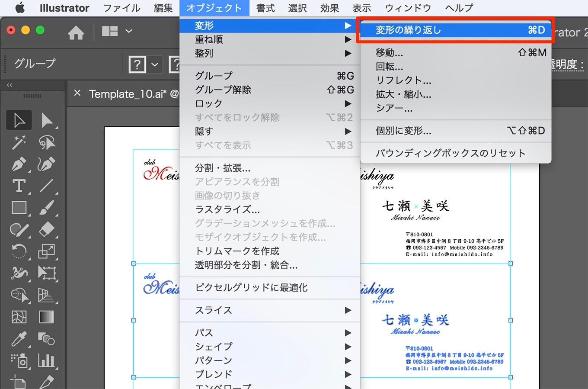
Task: Choose 変形の繰り返し from submenu
Action: click(456, 30)
